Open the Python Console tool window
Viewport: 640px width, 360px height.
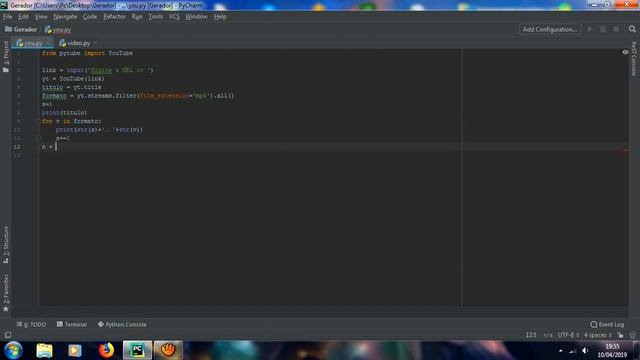pos(122,324)
